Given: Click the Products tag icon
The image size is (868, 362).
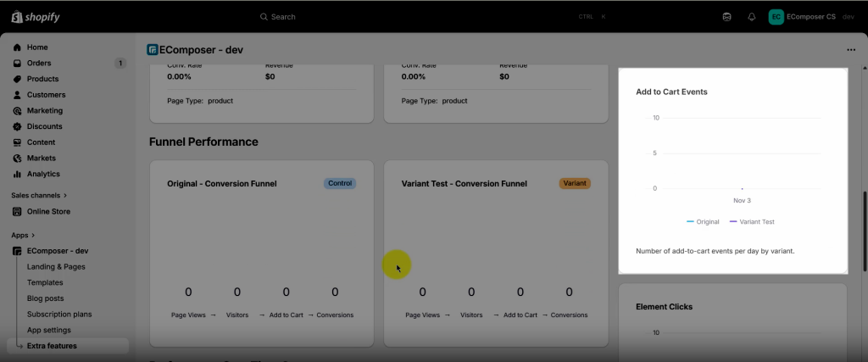Looking at the screenshot, I should 17,79.
